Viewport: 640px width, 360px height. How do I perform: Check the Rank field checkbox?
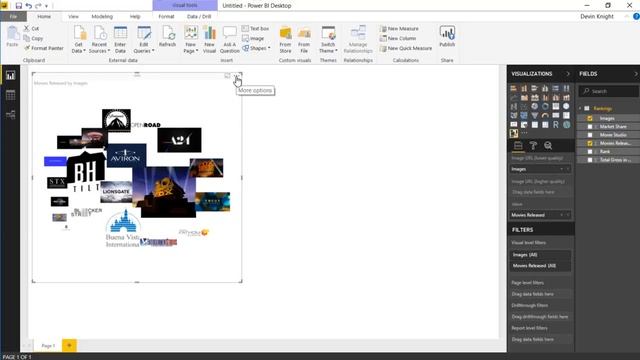pyautogui.click(x=590, y=151)
